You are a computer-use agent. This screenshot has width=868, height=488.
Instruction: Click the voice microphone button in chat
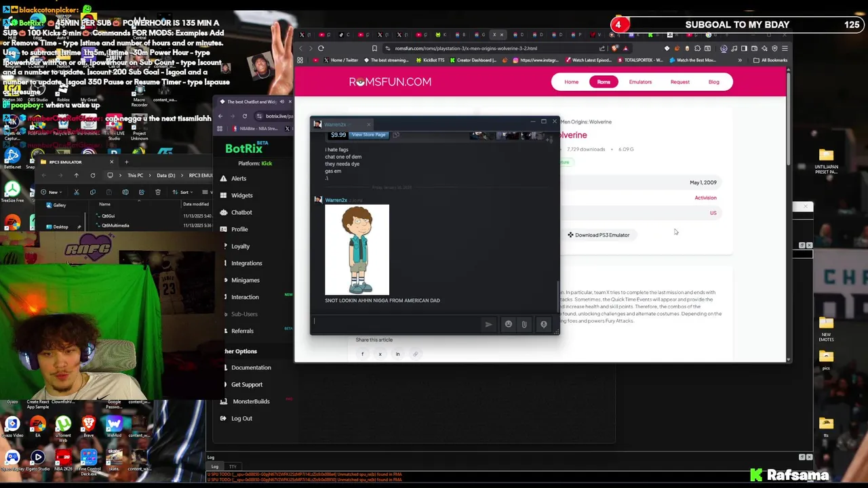point(543,325)
